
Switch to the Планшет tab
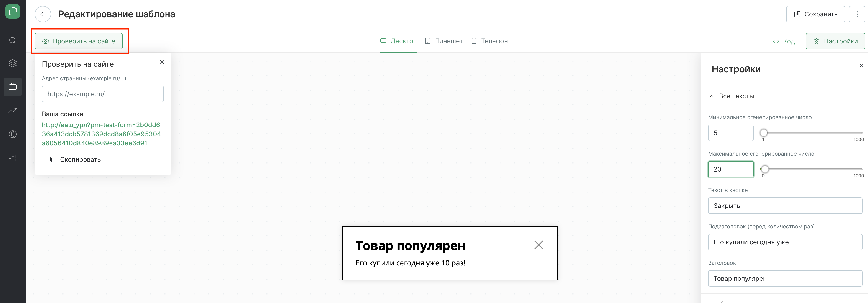point(443,41)
